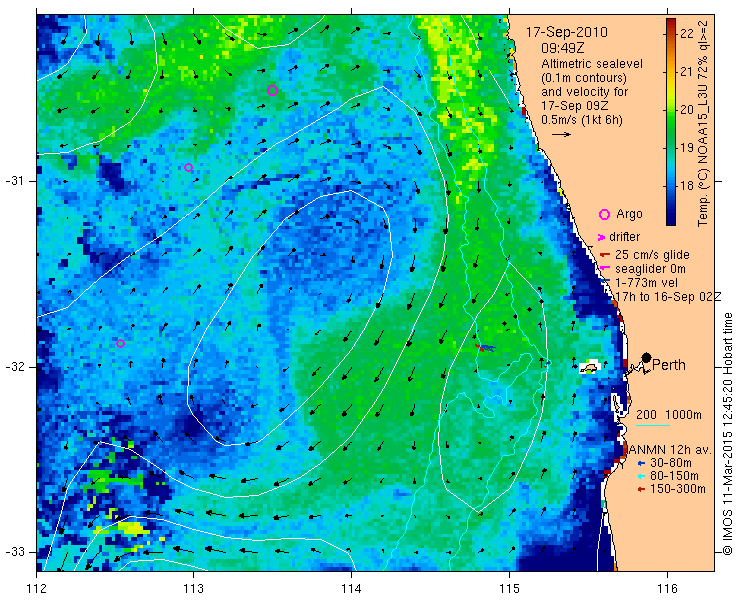The width and height of the screenshot is (740, 600).
Task: Click the '0.5m/s (1kt 6h)' scale label
Action: [582, 120]
